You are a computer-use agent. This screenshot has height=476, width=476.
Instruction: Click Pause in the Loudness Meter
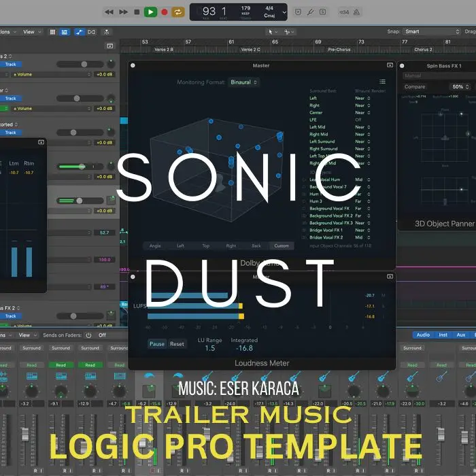157,344
